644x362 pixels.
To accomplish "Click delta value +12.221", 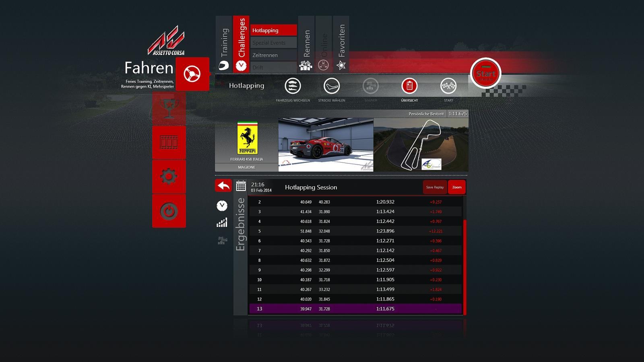I will click(436, 231).
